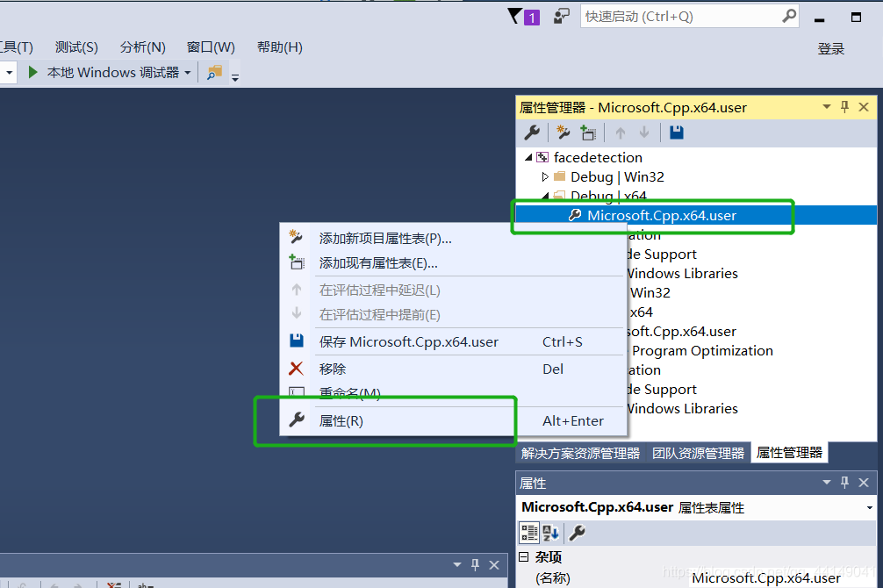Click the move down arrow in Property Manager
Screen dimensions: 883x588
pyautogui.click(x=644, y=133)
